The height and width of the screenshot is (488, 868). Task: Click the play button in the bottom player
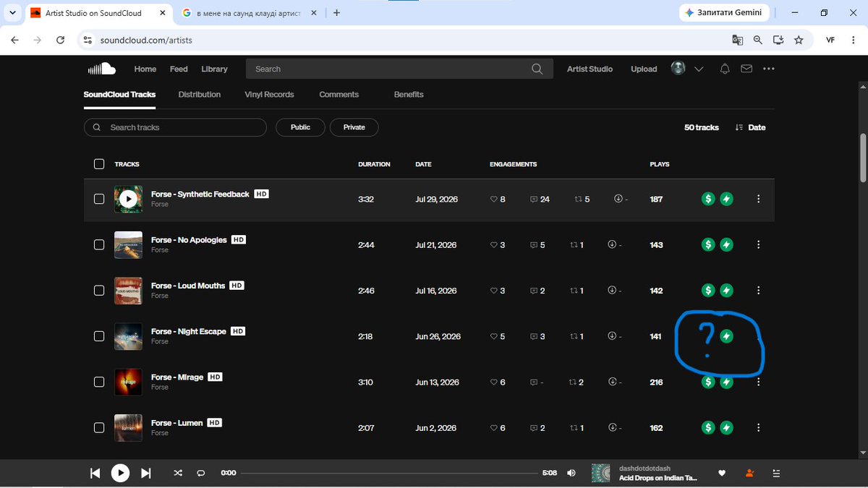(x=120, y=473)
